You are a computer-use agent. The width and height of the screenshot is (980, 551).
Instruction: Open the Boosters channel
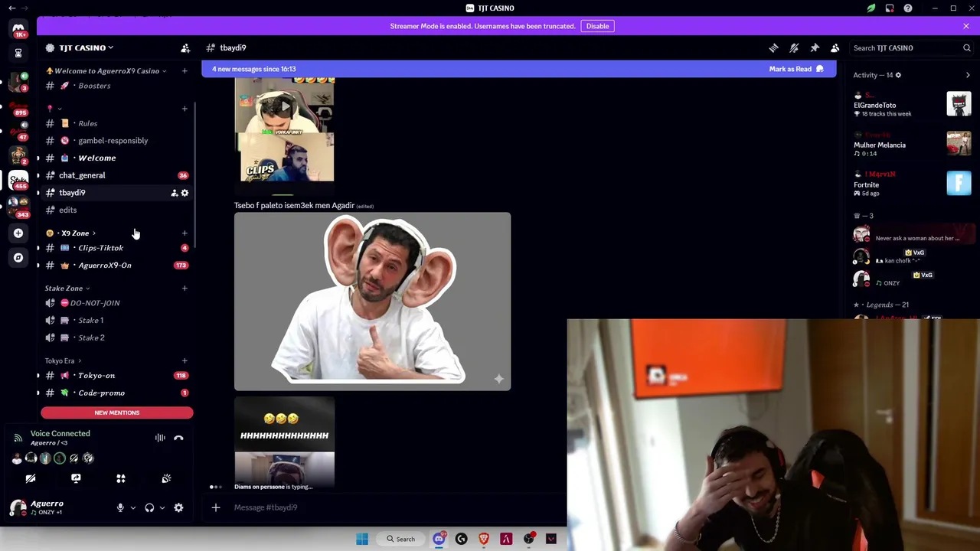115,86
